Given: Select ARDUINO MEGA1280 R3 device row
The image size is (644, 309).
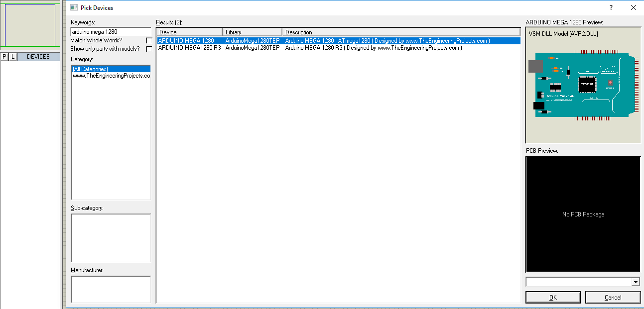Looking at the screenshot, I should (x=339, y=48).
